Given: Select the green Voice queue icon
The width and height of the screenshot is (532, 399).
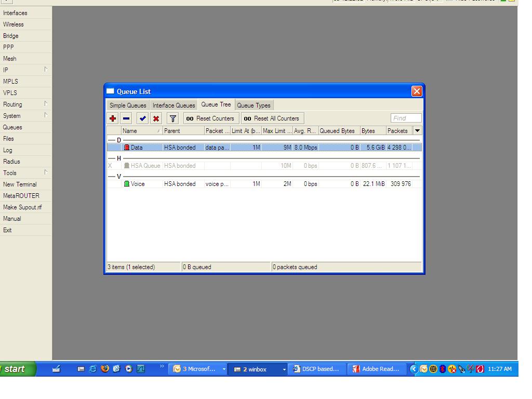Looking at the screenshot, I should point(127,184).
